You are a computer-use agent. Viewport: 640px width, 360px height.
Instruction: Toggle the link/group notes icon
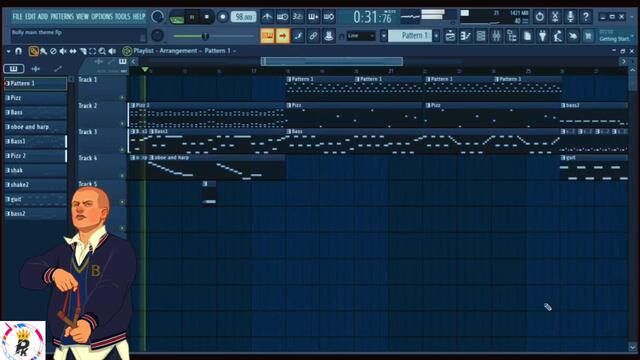pos(313,36)
